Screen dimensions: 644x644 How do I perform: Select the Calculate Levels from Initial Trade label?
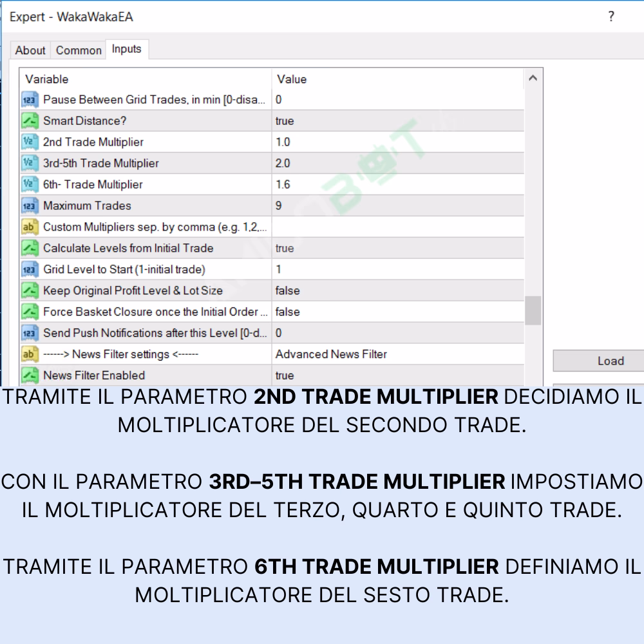click(x=128, y=248)
